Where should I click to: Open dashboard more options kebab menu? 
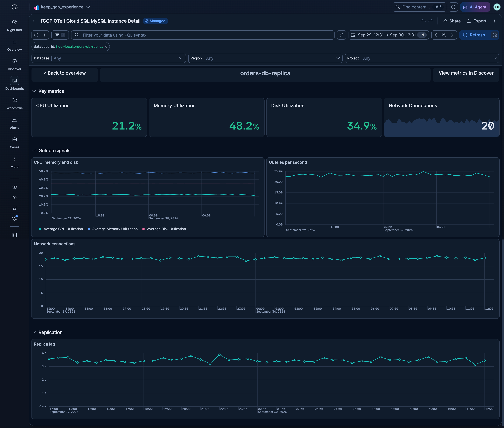coord(495,21)
